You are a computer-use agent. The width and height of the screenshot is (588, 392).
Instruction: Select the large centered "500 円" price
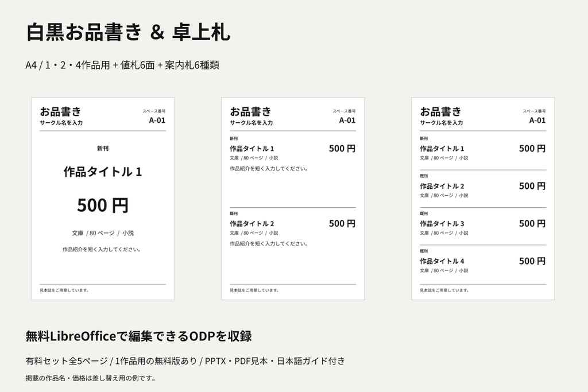[103, 205]
